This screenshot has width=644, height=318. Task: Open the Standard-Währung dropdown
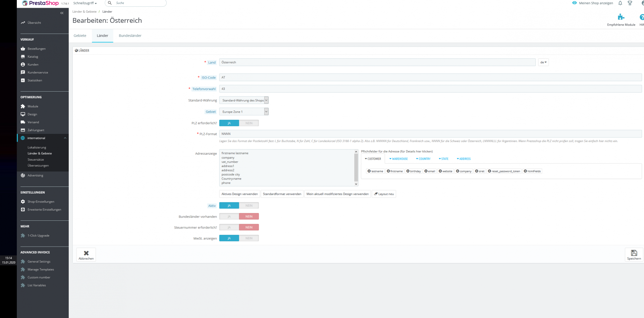coord(244,100)
